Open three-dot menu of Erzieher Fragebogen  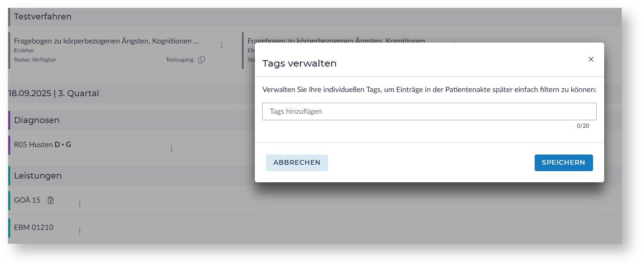point(221,45)
